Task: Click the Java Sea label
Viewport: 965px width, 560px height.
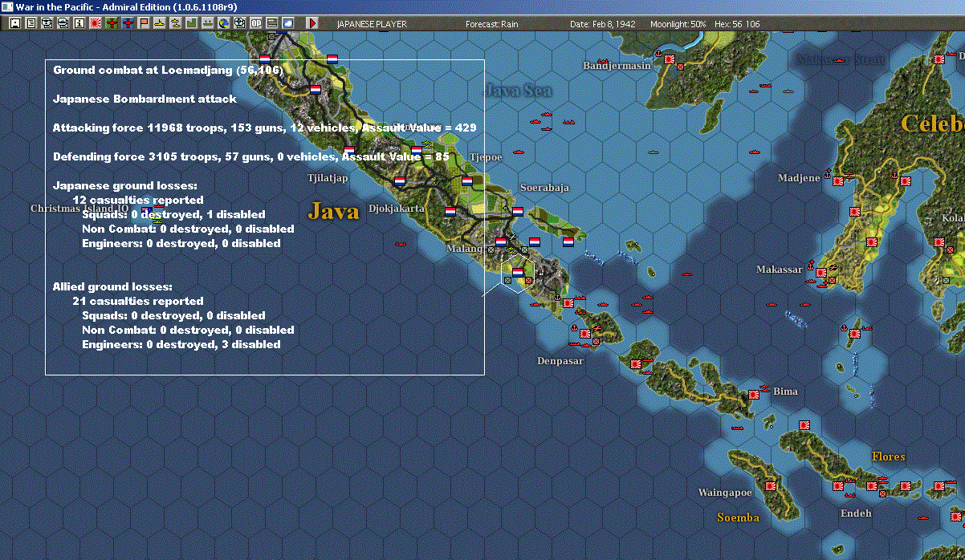Action: point(519,91)
